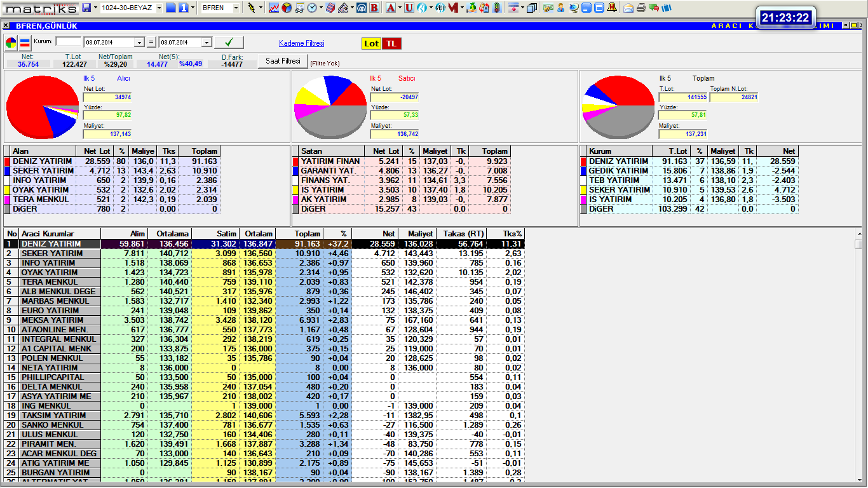Click the pie chart view icon
Screen dimensions: 868x488
(11, 43)
